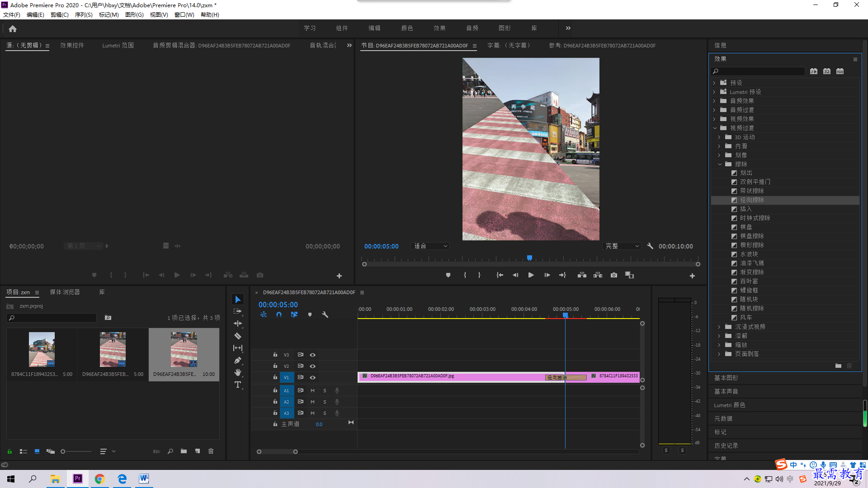This screenshot has height=488, width=868.
Task: Expand the 3D 运动 folder
Action: (719, 137)
